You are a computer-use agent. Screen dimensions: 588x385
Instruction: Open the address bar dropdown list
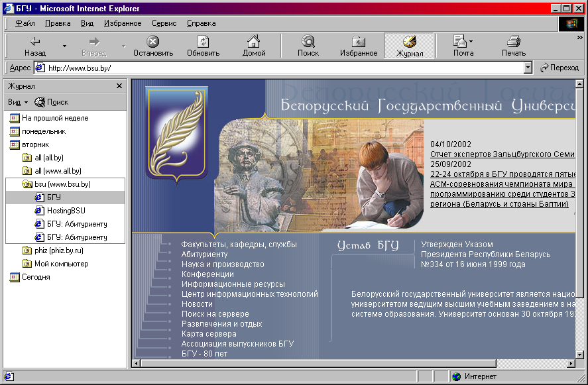[528, 68]
